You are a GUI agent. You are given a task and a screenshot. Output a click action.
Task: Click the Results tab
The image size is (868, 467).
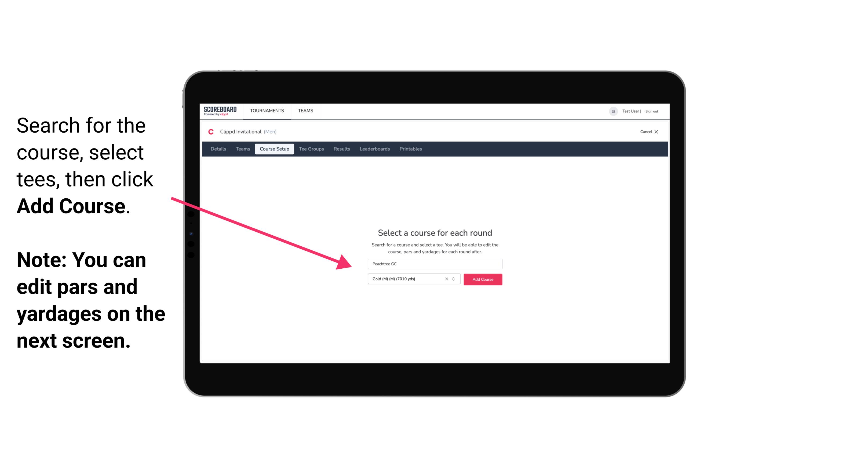341,149
